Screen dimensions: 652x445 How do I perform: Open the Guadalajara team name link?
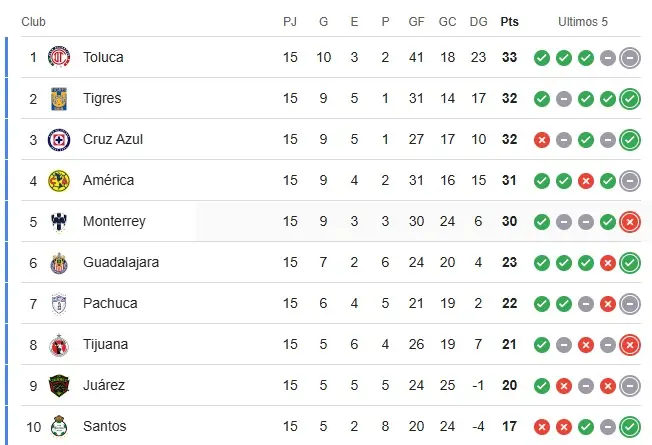(x=121, y=262)
